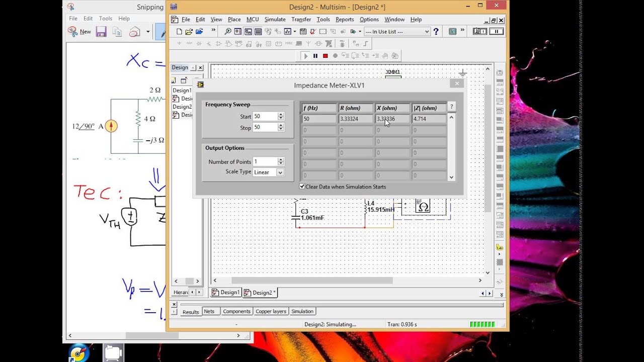Screen dimensions: 644x362
Task: Select the Copper layers tab
Action: click(x=271, y=311)
